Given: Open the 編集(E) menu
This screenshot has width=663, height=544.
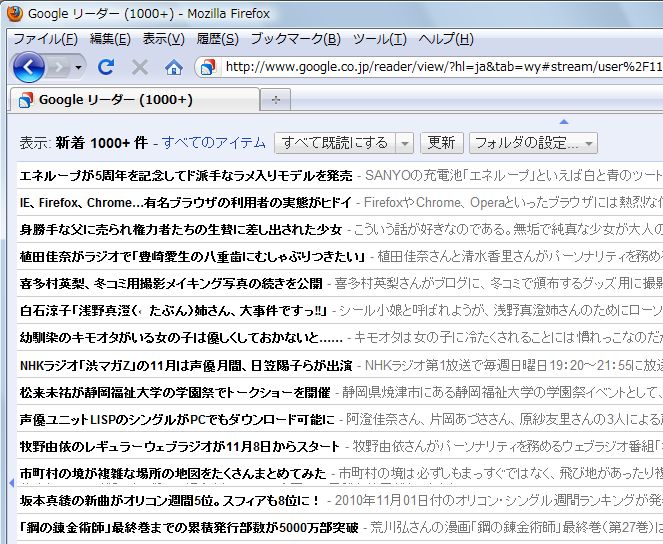Looking at the screenshot, I should [x=110, y=39].
